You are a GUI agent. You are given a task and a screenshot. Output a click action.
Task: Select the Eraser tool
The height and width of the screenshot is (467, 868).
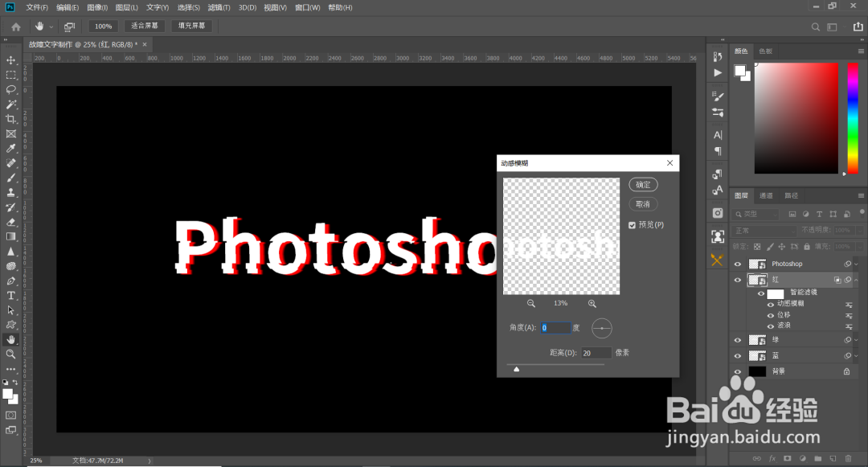[x=10, y=222]
